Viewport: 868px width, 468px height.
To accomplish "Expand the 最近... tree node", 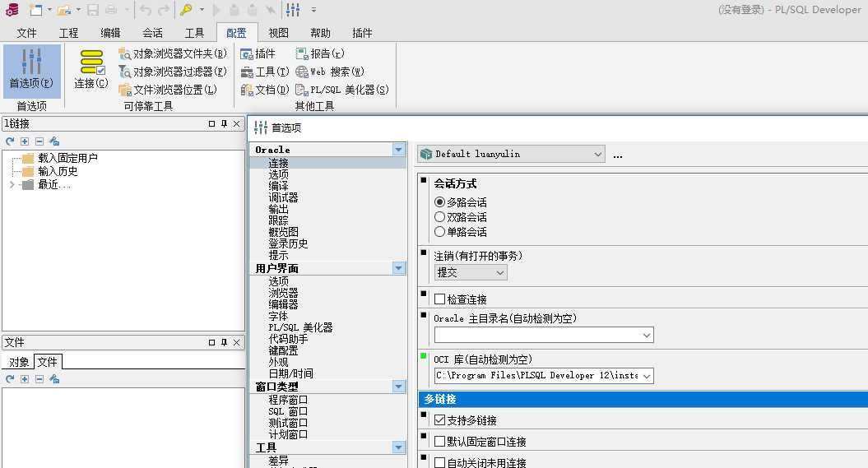I will 12,184.
